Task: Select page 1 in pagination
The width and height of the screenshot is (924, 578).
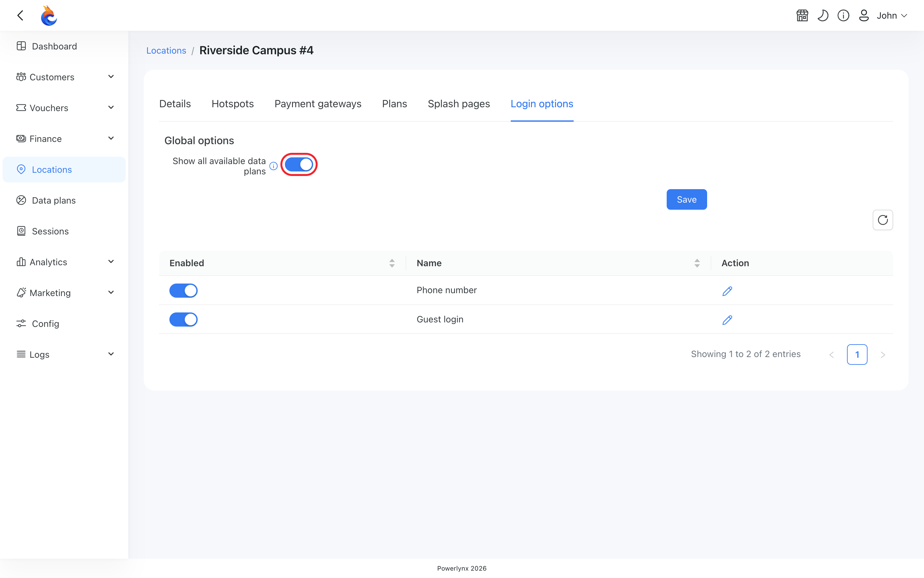Action: coord(857,355)
